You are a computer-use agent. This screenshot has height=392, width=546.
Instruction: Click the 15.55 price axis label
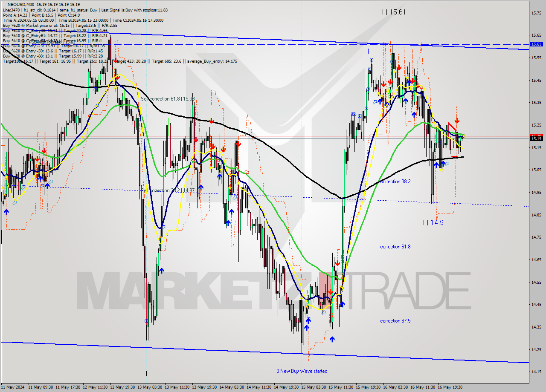[x=536, y=58]
